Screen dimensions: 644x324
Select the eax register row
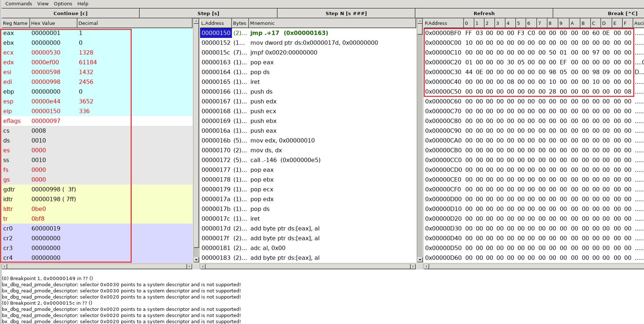(97, 33)
